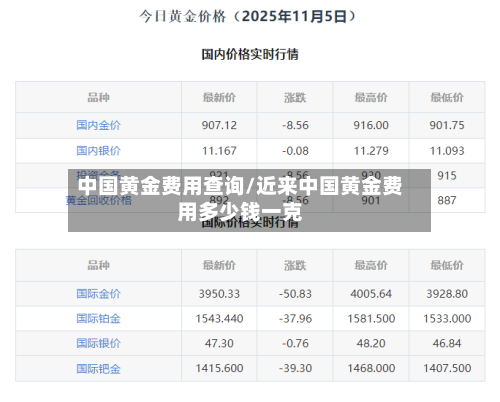Click the 907.12 latest price cell
The height and width of the screenshot is (402, 500).
tap(219, 125)
